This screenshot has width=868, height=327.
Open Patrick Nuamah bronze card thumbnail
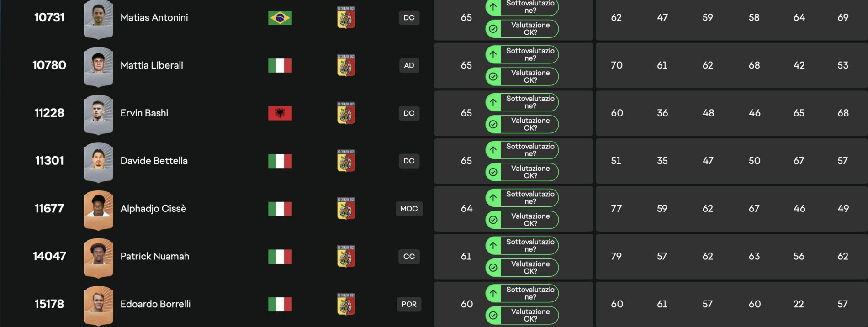(98, 258)
